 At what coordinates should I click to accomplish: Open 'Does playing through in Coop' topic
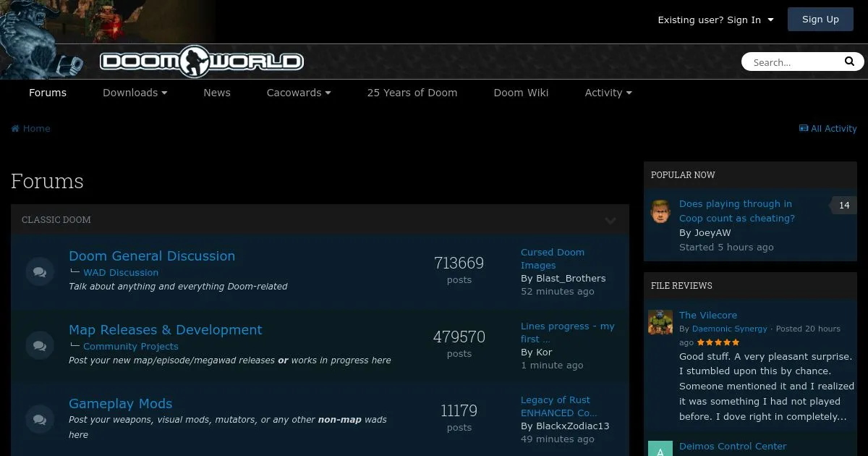tap(737, 211)
